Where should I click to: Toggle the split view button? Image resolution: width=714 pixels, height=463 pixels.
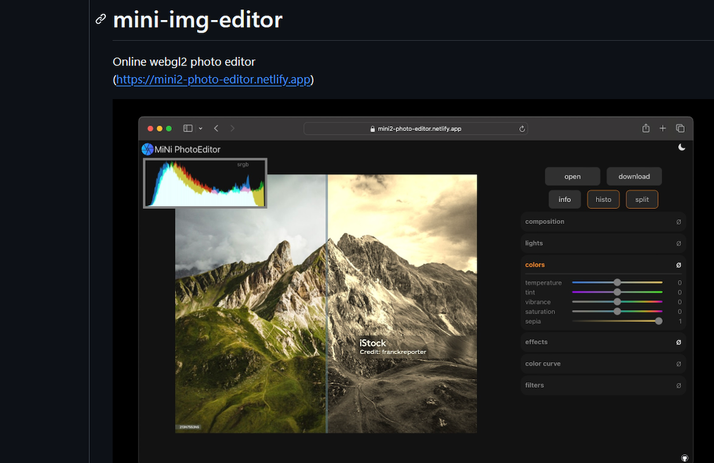click(x=642, y=199)
